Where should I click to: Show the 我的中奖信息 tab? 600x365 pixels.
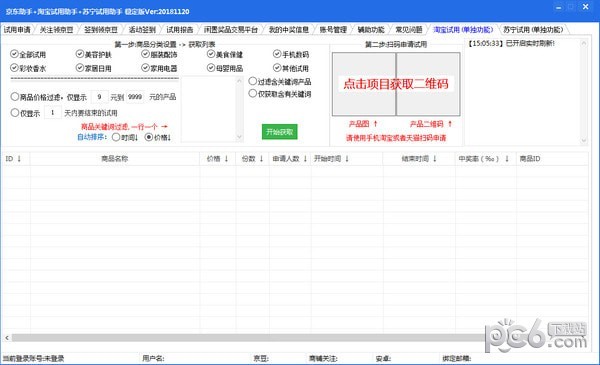289,29
